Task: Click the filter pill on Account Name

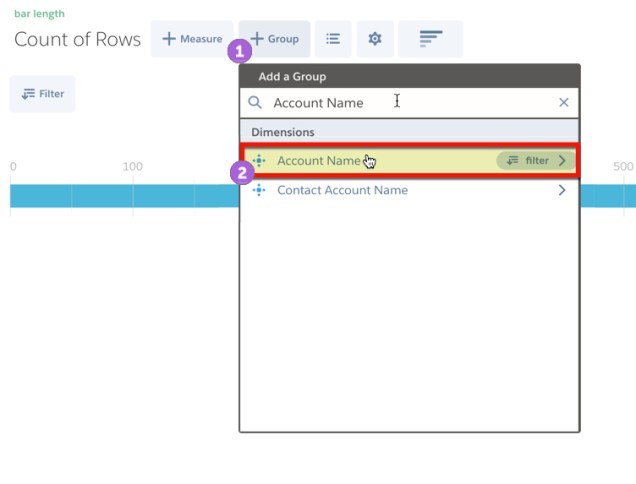Action: [x=528, y=160]
